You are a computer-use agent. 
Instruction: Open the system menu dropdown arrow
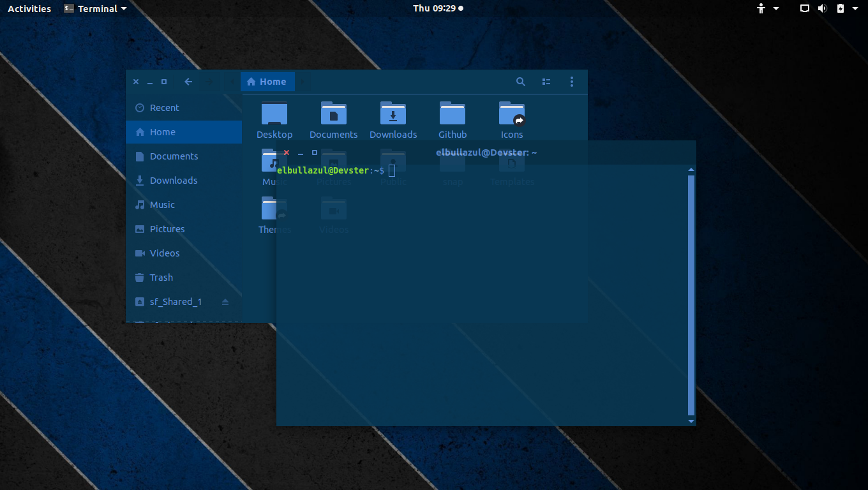[x=857, y=8]
